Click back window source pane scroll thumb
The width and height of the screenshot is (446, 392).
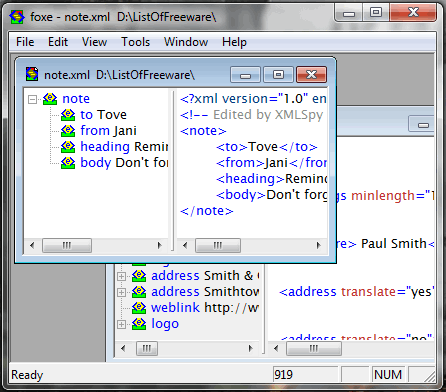point(314,349)
